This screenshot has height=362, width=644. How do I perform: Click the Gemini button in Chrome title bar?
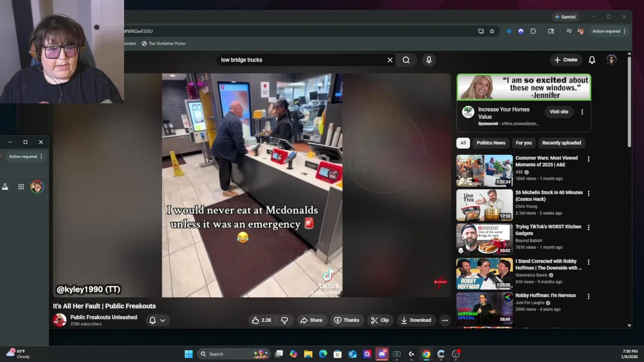(x=565, y=17)
